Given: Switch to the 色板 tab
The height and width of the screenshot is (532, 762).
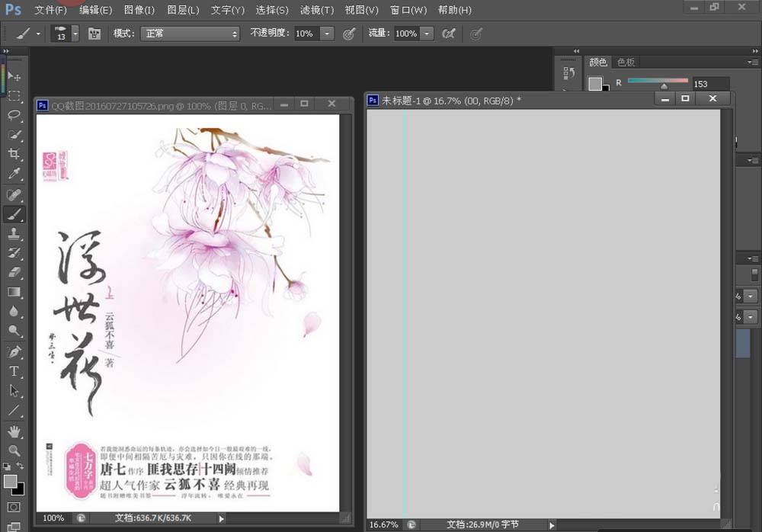Looking at the screenshot, I should pyautogui.click(x=626, y=62).
